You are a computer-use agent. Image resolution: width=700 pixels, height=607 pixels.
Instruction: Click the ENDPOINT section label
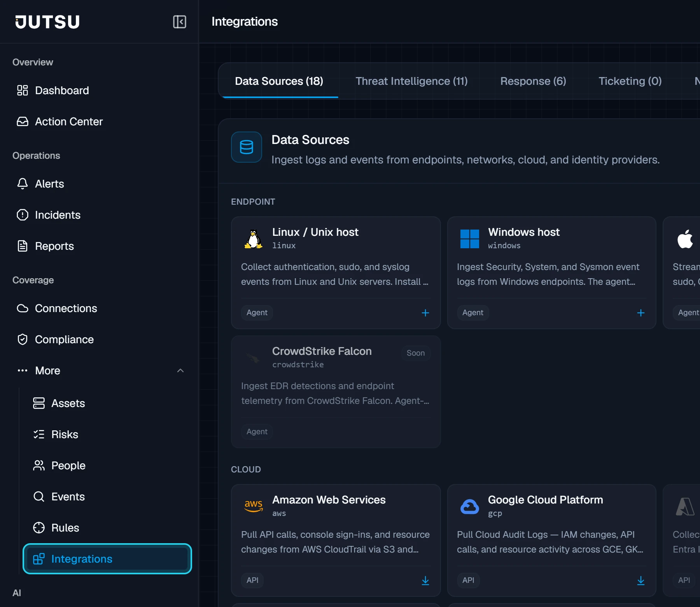(253, 202)
